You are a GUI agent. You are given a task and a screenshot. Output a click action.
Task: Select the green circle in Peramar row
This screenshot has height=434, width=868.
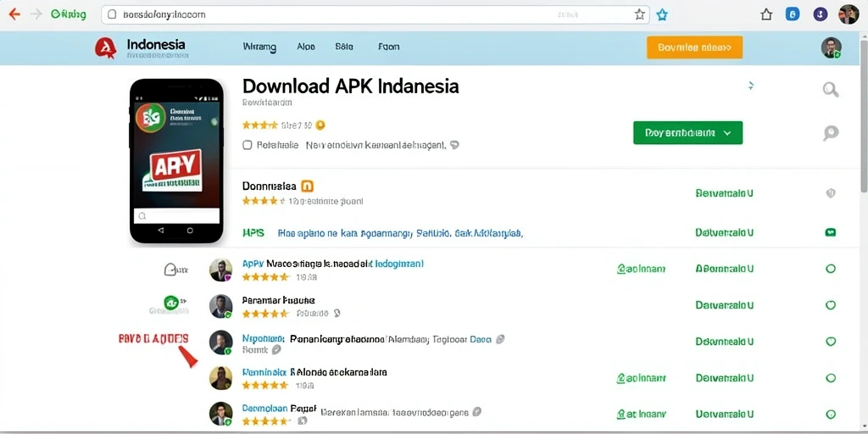click(x=831, y=305)
